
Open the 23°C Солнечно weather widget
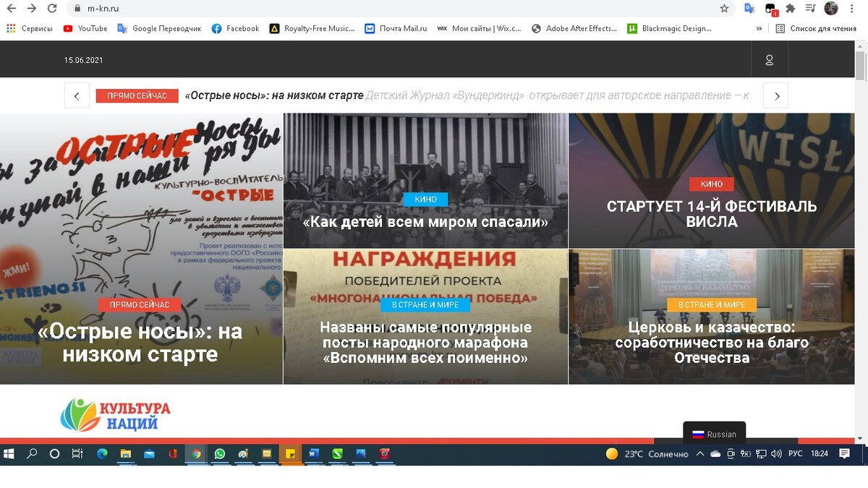click(x=647, y=454)
